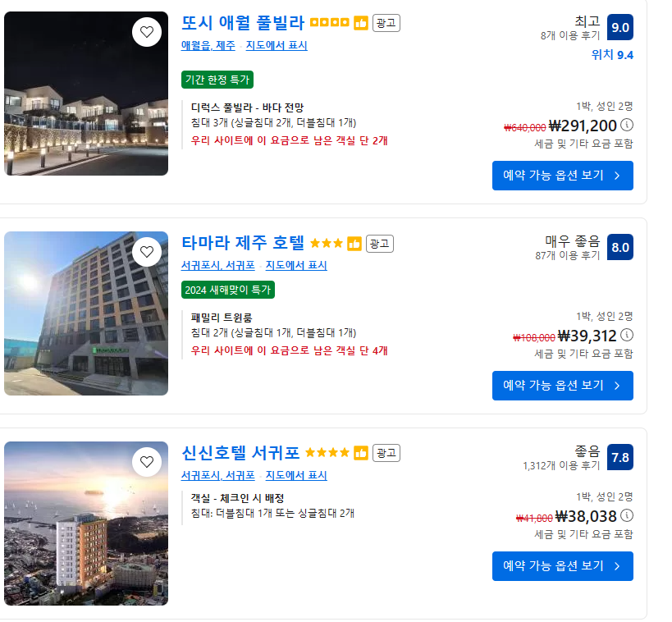Open the 신신호텔 서귀포 sunset photo thumbnail

pos(85,524)
